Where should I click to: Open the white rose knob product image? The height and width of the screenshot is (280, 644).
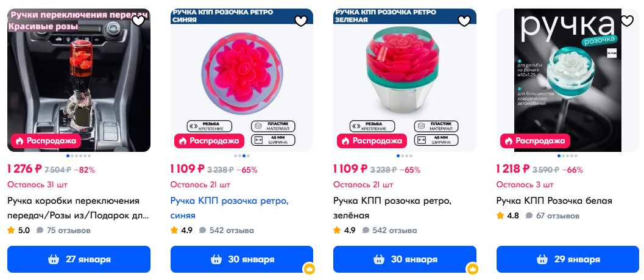(x=568, y=79)
